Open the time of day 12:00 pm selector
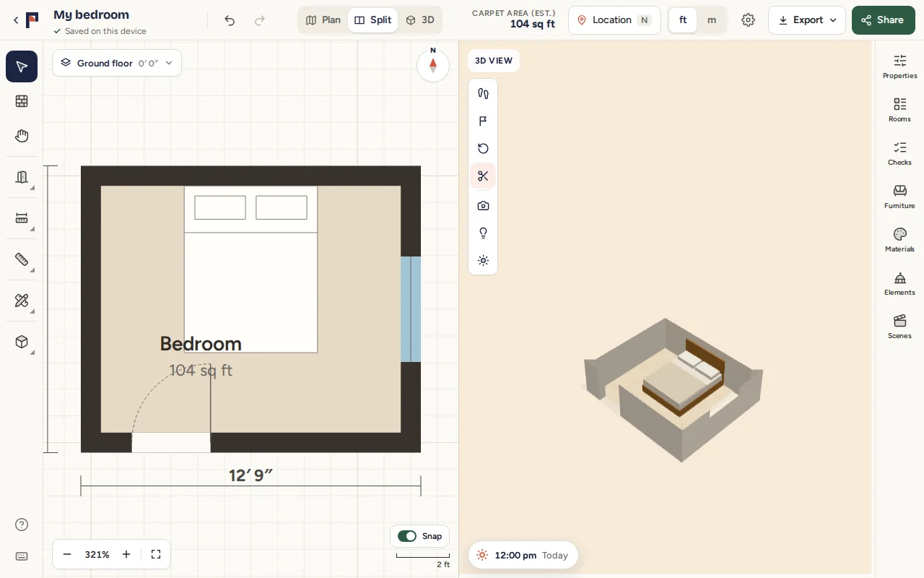The width and height of the screenshot is (924, 578). pyautogui.click(x=523, y=555)
